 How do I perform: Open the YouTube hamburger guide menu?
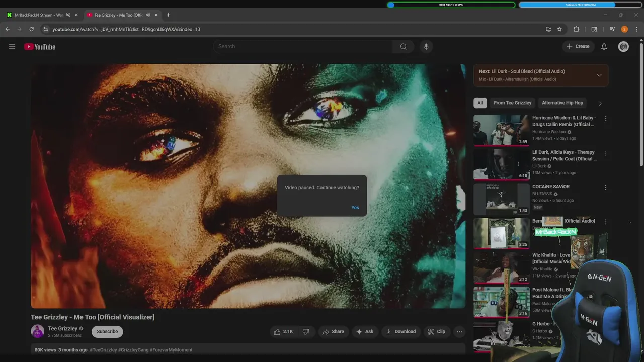[12, 47]
